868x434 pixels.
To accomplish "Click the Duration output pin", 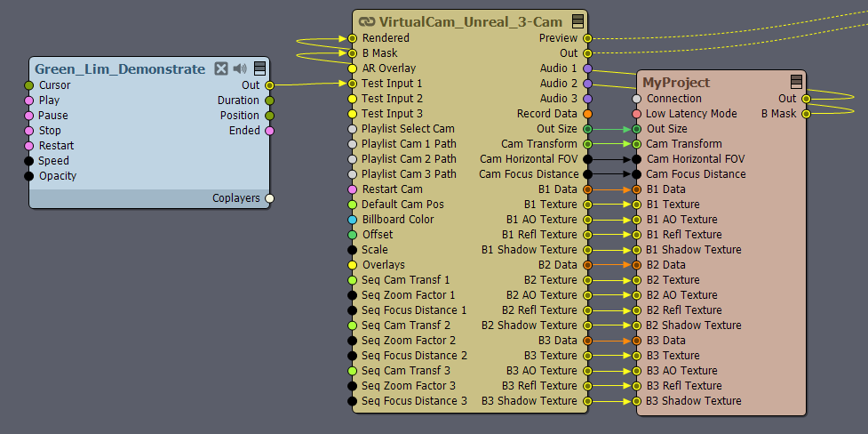I will pyautogui.click(x=269, y=100).
